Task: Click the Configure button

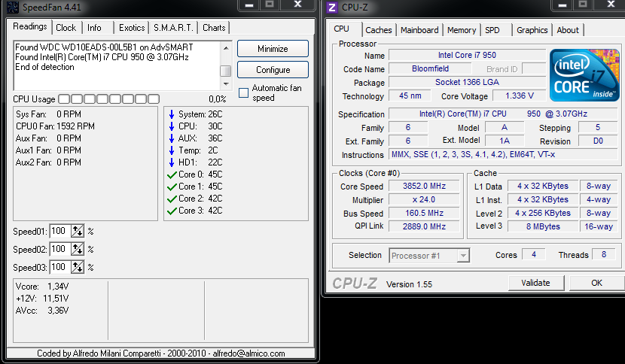Action: (273, 70)
